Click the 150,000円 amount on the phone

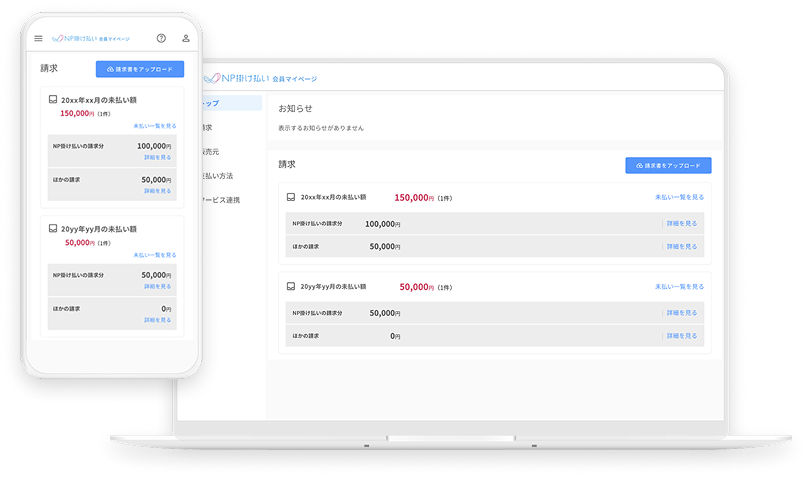click(x=77, y=113)
